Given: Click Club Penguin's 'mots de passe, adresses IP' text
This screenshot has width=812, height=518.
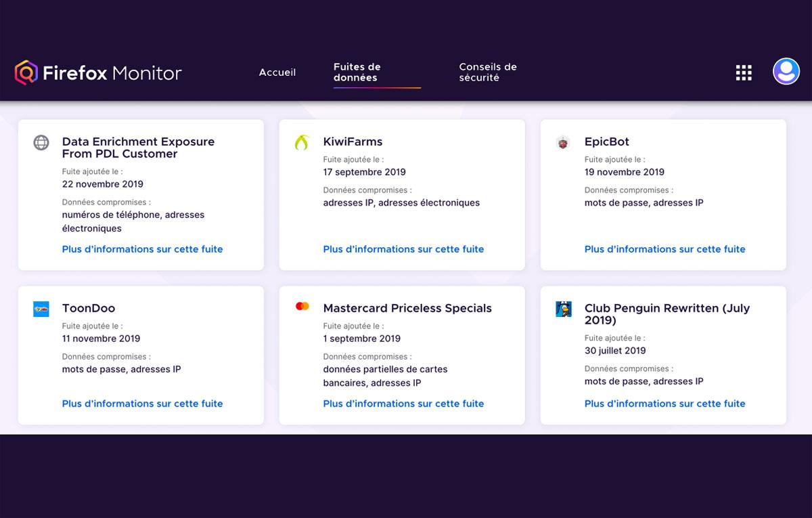Looking at the screenshot, I should [x=644, y=381].
